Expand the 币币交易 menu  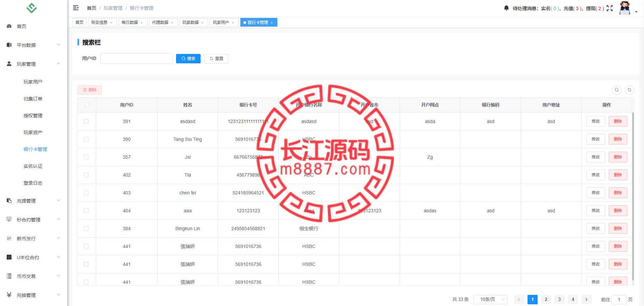pos(59,276)
